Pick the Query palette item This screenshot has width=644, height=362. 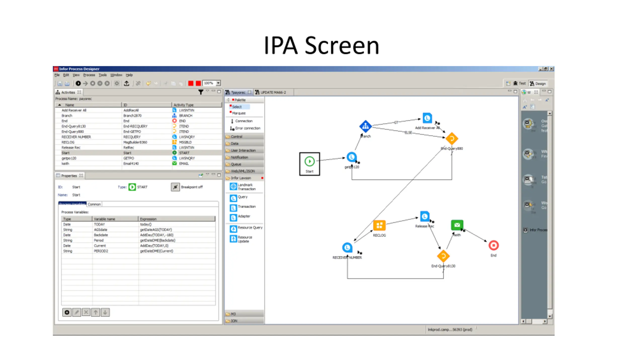pyautogui.click(x=239, y=198)
